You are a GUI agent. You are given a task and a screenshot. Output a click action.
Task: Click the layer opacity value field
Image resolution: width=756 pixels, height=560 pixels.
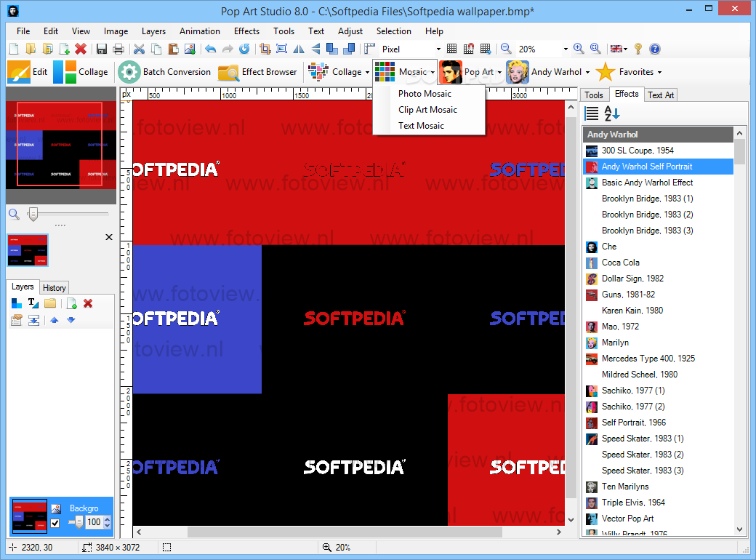point(94,522)
